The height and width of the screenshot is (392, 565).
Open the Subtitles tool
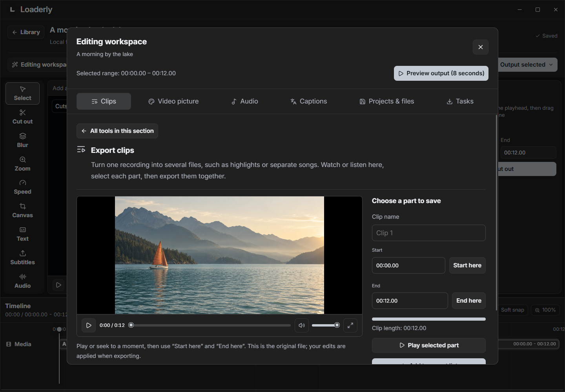[22, 258]
